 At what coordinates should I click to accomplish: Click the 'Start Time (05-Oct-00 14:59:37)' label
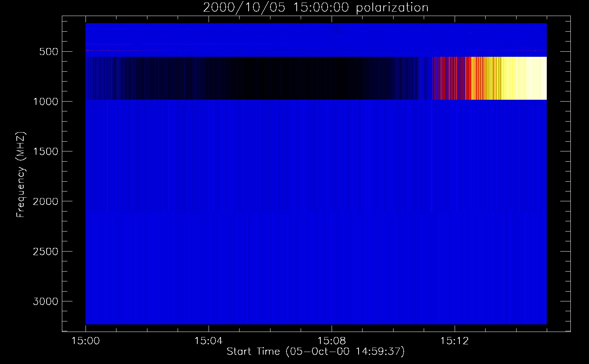316,352
